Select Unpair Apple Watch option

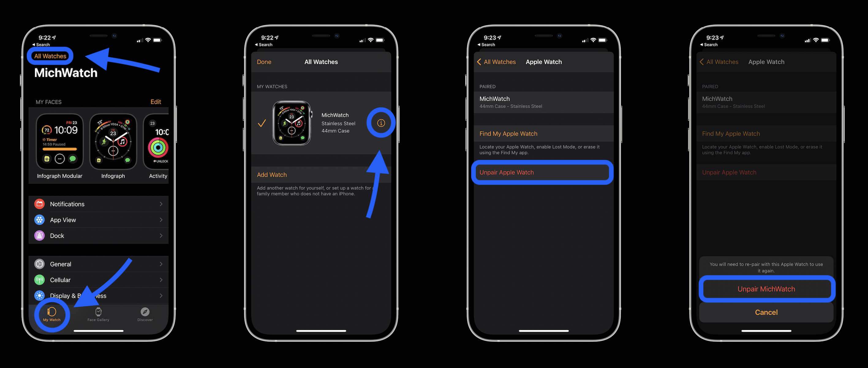pos(542,172)
